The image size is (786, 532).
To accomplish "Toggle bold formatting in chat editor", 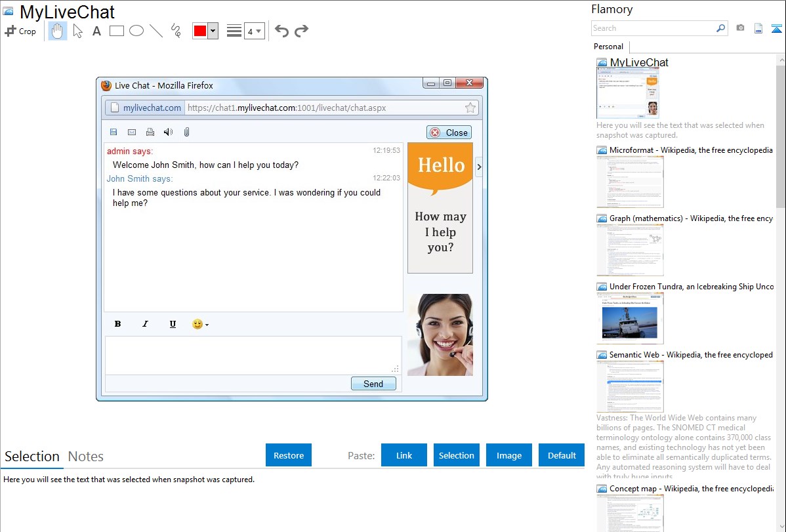I will pos(118,324).
